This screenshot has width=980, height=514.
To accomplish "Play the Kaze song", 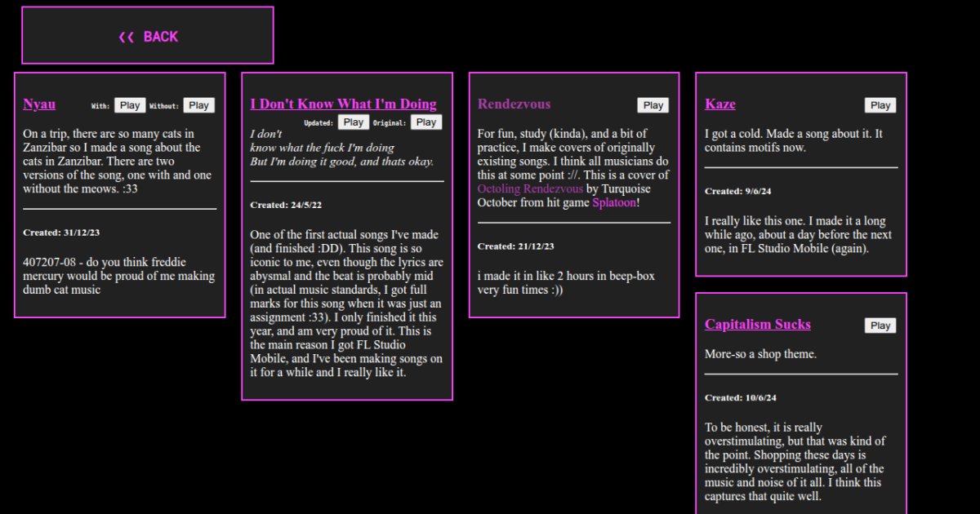I will click(880, 105).
